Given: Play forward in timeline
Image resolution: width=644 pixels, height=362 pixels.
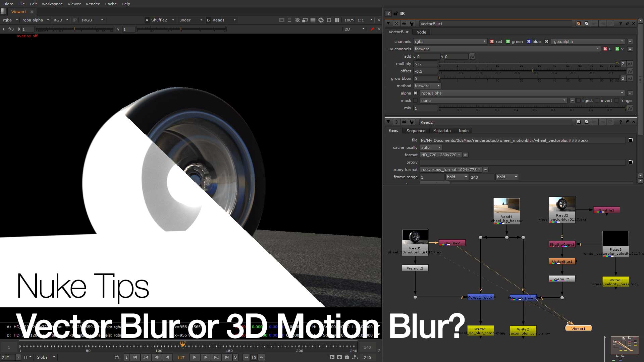Looking at the screenshot, I should (x=195, y=357).
